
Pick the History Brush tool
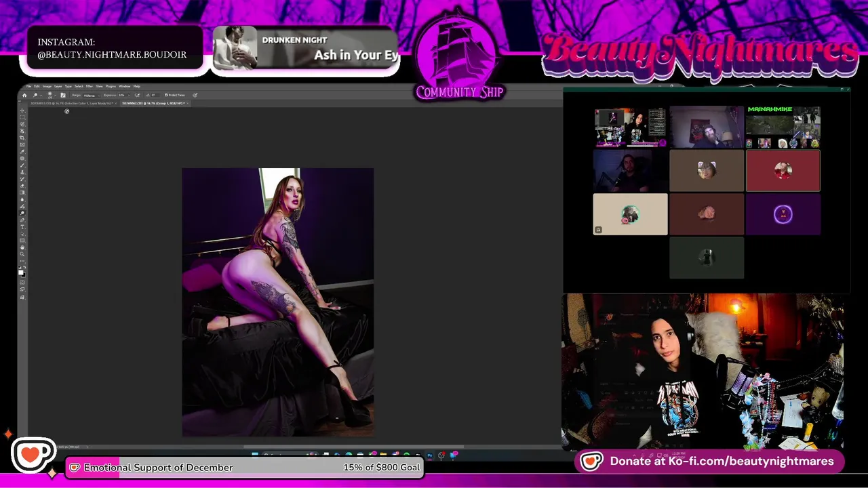(22, 179)
